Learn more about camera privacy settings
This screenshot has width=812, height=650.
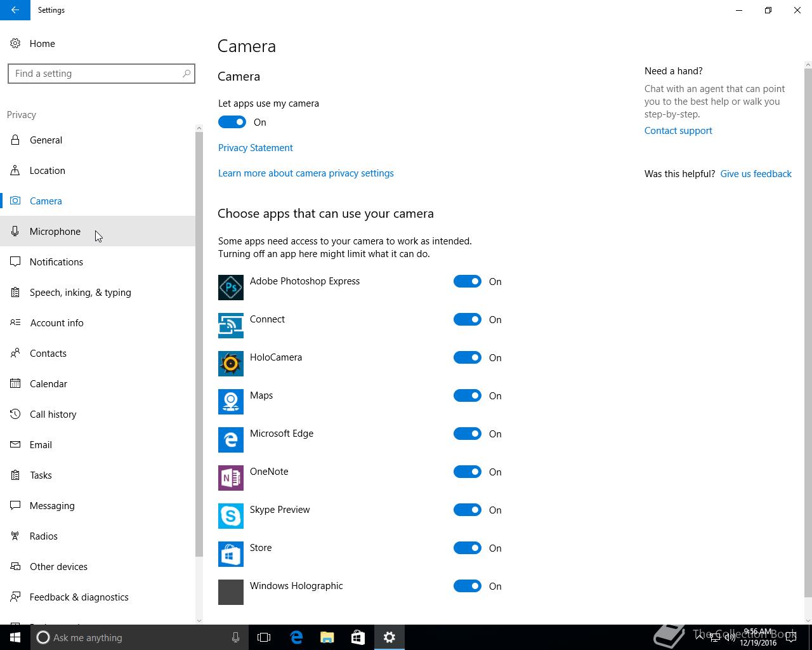306,173
